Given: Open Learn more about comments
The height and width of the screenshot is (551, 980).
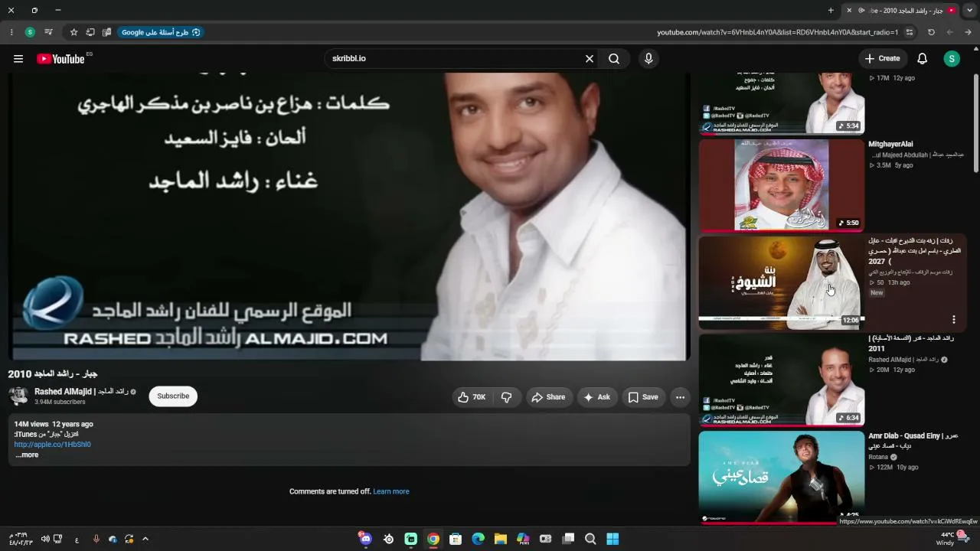Looking at the screenshot, I should pos(391,491).
